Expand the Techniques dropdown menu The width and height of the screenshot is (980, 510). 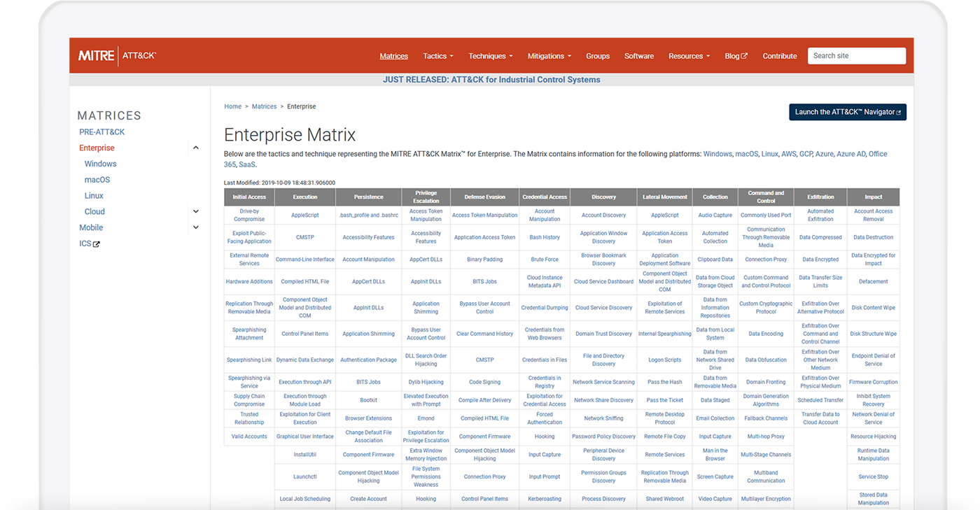pos(491,56)
